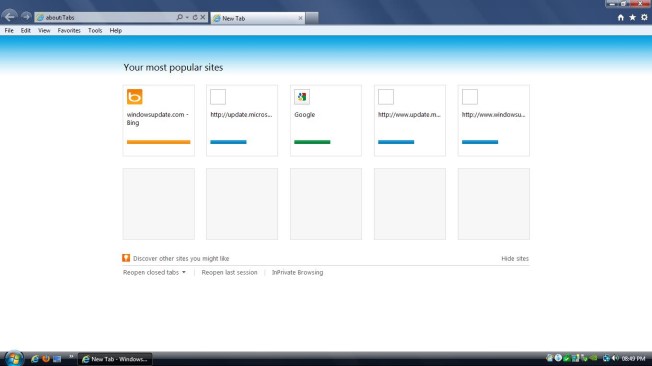Click the Forward navigation arrow
This screenshot has width=652, height=366.
(26, 16)
